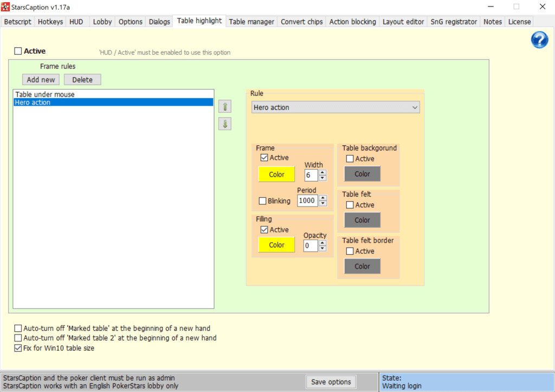
Task: Open Table felt gray Color swatch
Action: click(363, 220)
